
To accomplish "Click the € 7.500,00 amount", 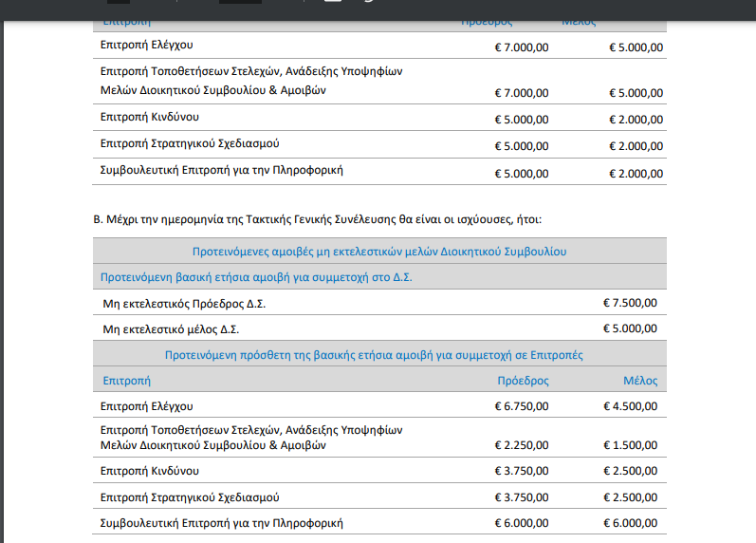I will pos(630,303).
